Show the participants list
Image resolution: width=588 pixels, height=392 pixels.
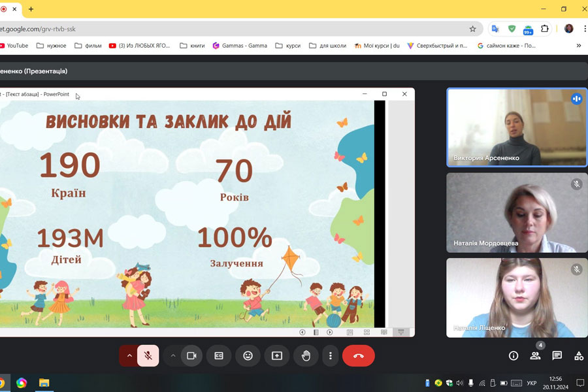point(535,355)
